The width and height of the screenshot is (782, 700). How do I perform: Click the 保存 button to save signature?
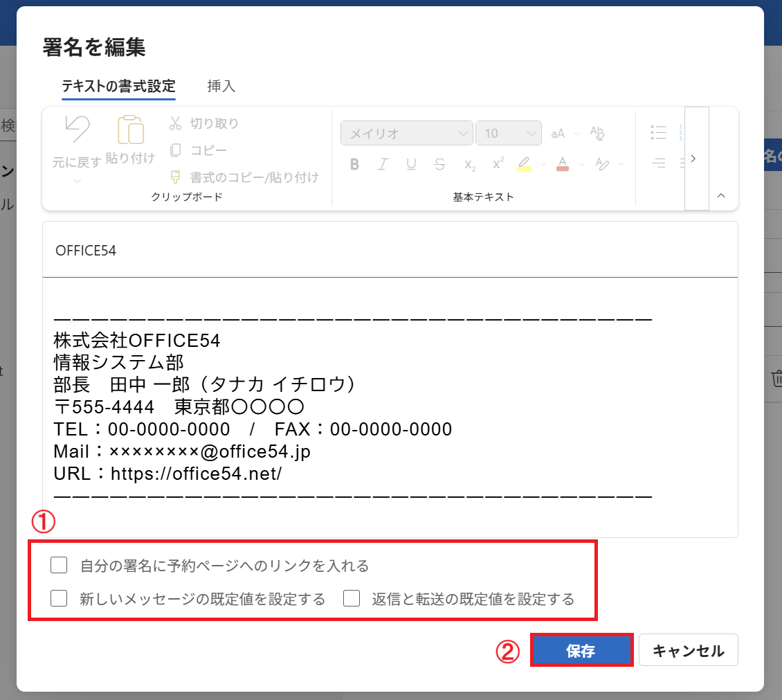point(582,649)
